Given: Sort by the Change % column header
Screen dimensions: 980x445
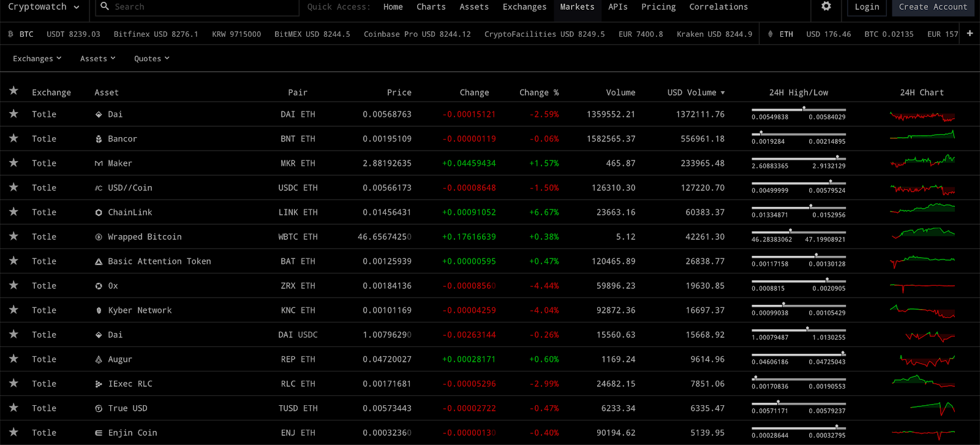Looking at the screenshot, I should 539,92.
